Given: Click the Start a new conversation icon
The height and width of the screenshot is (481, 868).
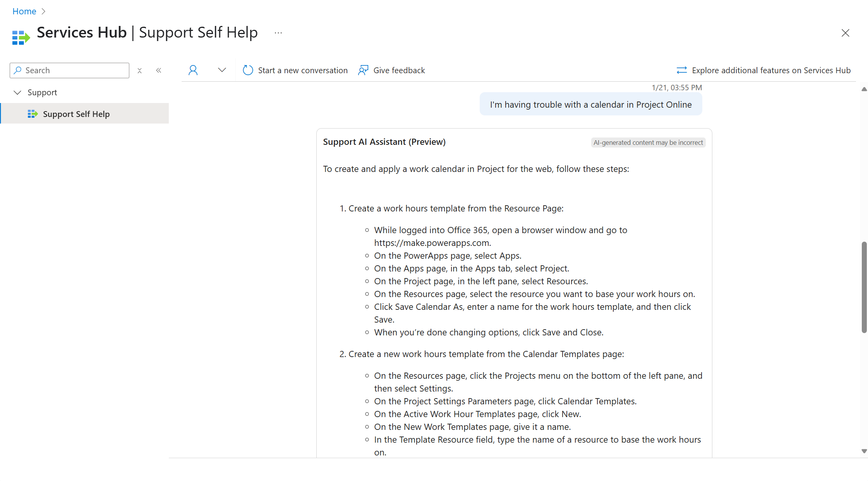Looking at the screenshot, I should (x=248, y=70).
